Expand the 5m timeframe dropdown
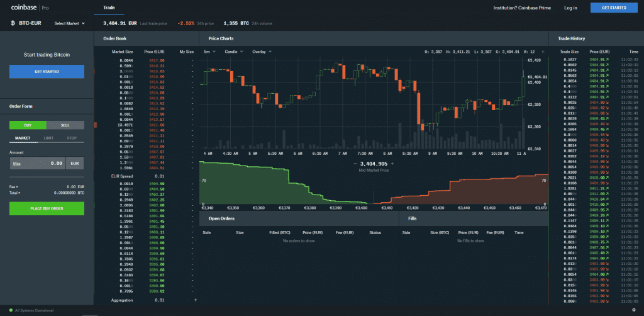 coord(209,51)
